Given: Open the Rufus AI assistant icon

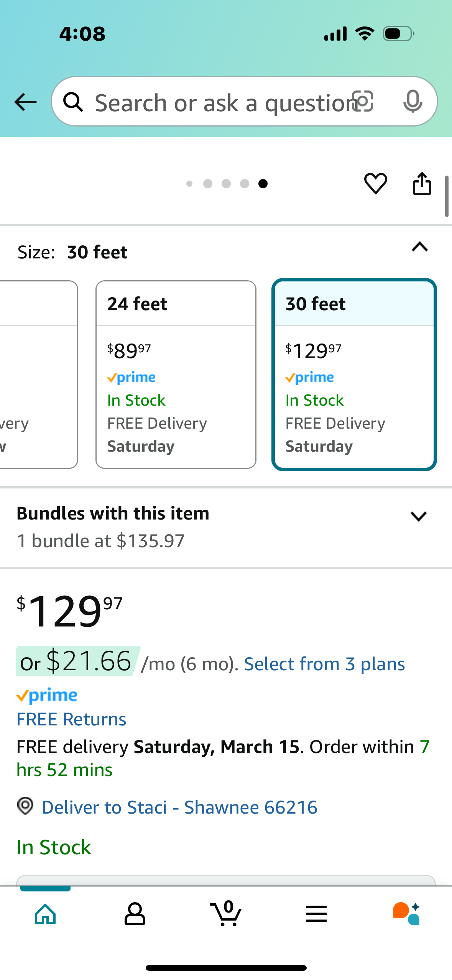Looking at the screenshot, I should 406,914.
